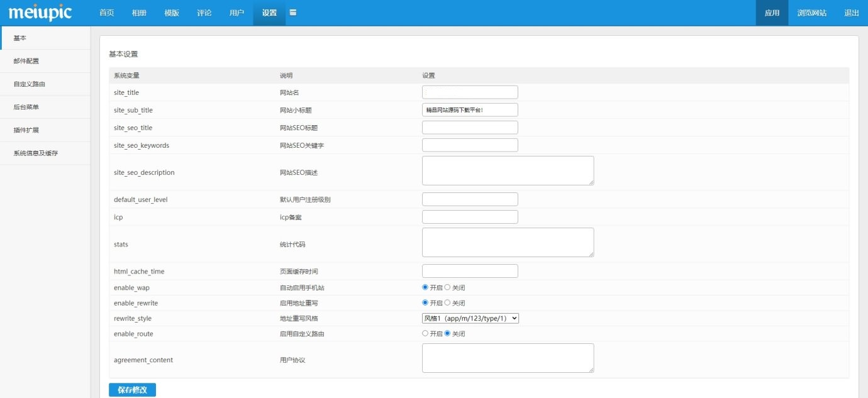Open the rewrite_style 风格1 dropdown
868x398 pixels.
pyautogui.click(x=470, y=318)
